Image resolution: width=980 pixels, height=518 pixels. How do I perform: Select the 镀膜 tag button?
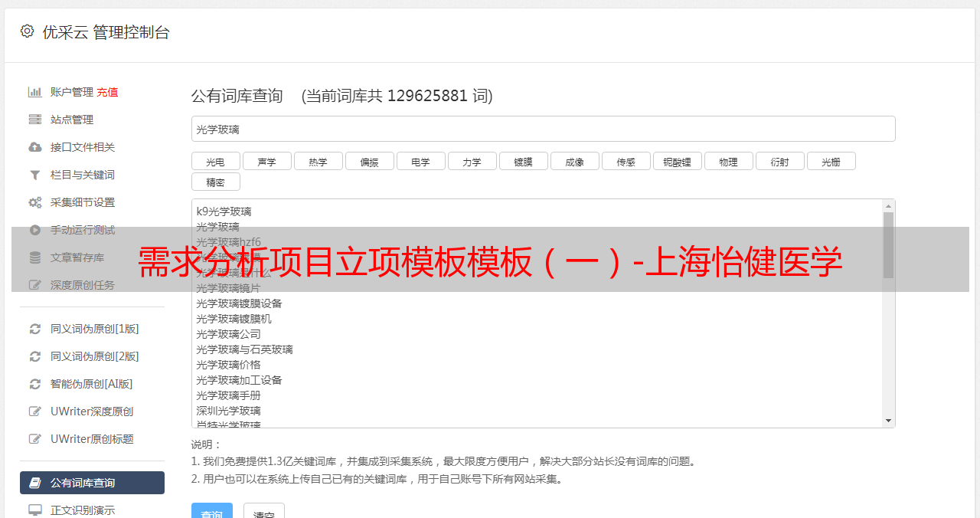pos(524,161)
